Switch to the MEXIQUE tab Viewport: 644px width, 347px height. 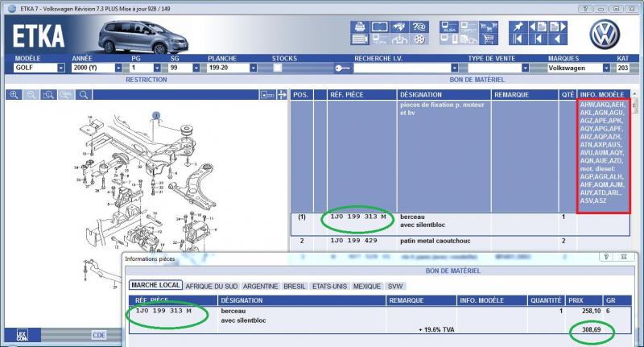[x=367, y=287]
